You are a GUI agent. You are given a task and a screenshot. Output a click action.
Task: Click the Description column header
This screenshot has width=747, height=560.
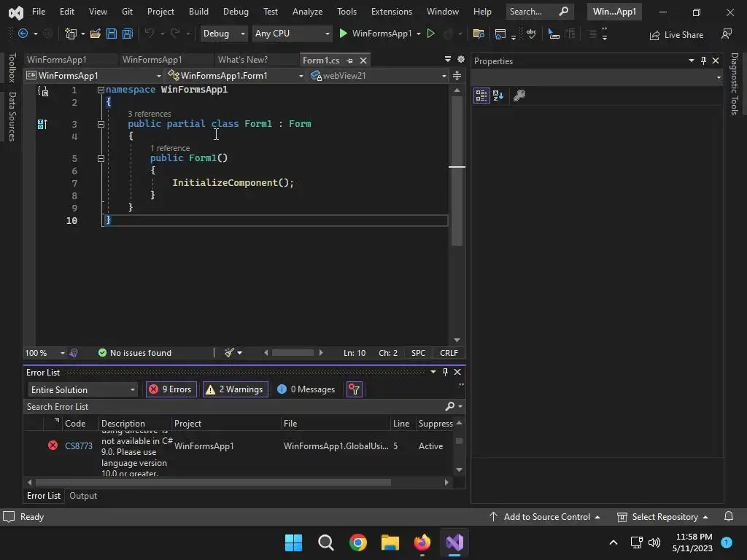pyautogui.click(x=123, y=424)
